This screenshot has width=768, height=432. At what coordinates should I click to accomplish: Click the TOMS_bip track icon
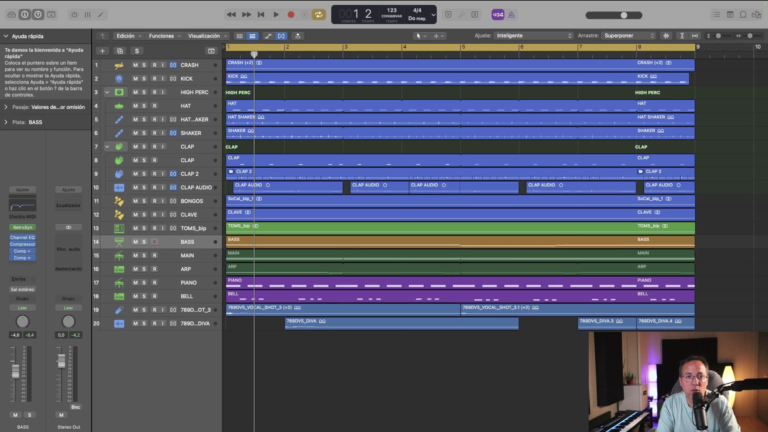119,228
